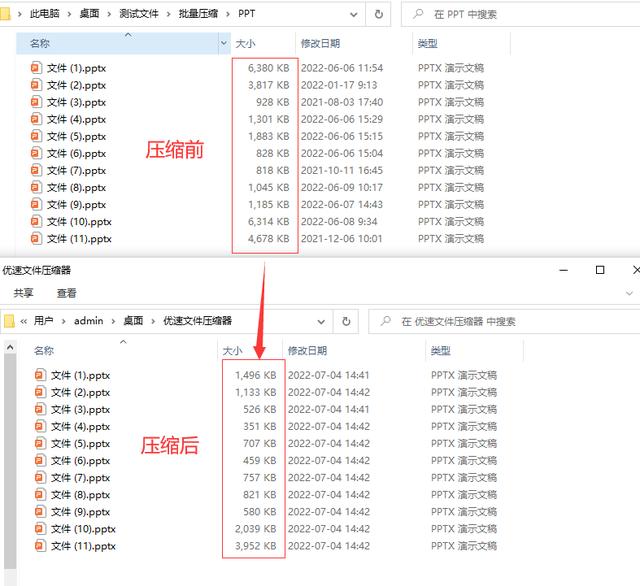Select 文件 (9).pptx icon in the PPT window

36,204
